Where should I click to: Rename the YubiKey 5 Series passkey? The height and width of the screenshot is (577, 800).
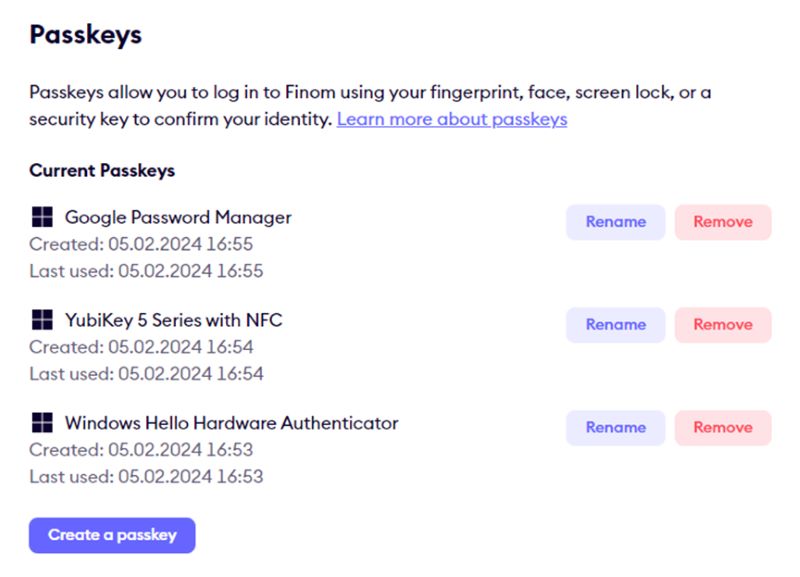pyautogui.click(x=615, y=325)
